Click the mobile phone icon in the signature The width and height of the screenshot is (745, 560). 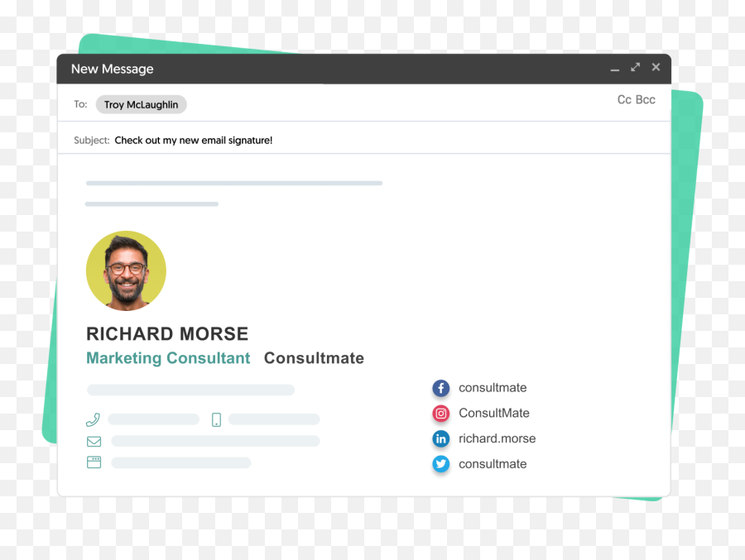[x=216, y=419]
